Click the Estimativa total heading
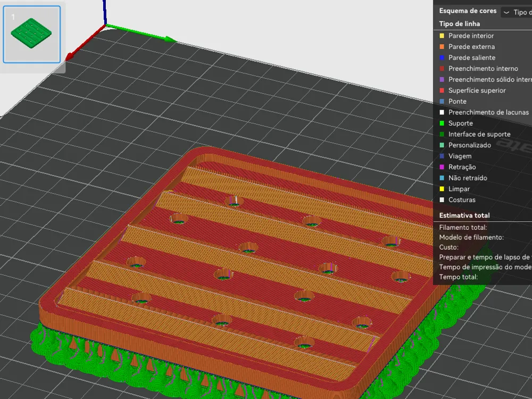Screen dimensions: 532x399 [x=464, y=215]
